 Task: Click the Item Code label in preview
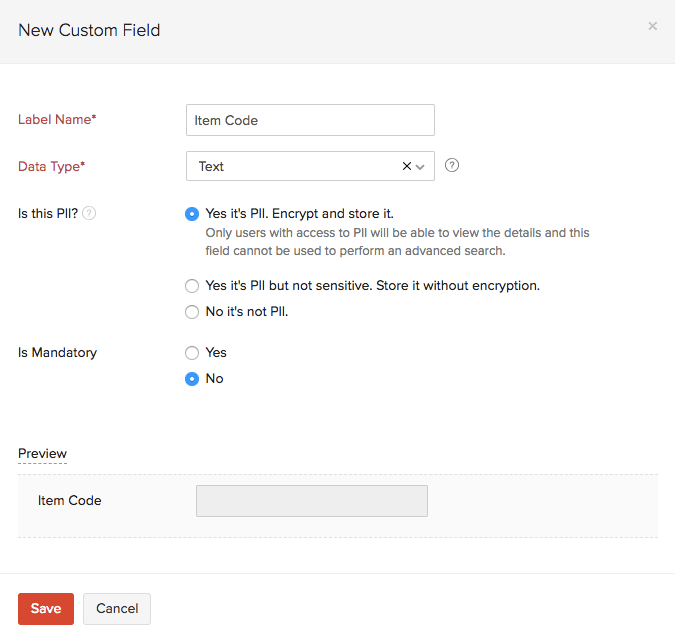[x=69, y=501]
